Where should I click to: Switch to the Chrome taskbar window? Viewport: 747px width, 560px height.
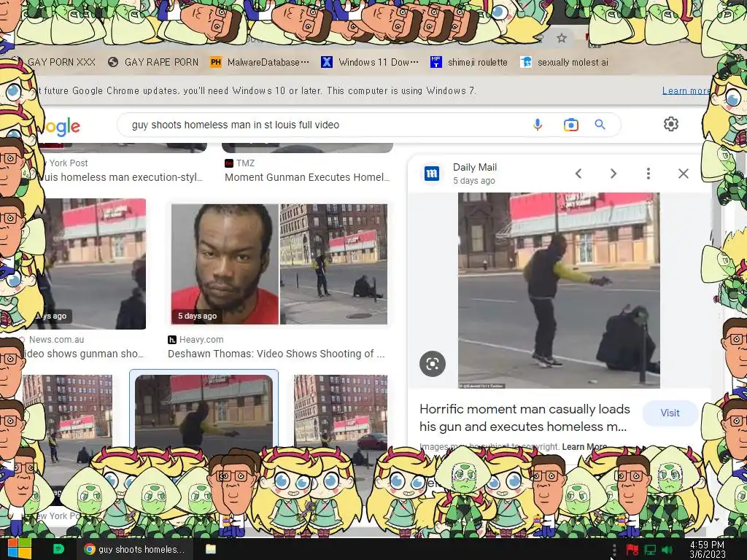click(134, 549)
